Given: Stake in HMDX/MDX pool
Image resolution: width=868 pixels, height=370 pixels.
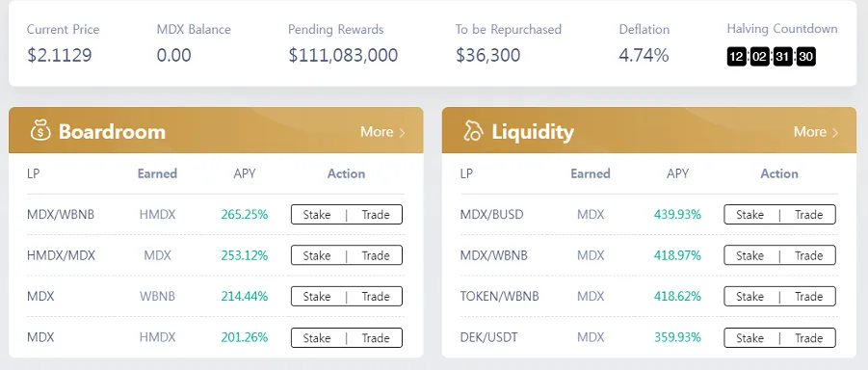Looking at the screenshot, I should (x=317, y=256).
